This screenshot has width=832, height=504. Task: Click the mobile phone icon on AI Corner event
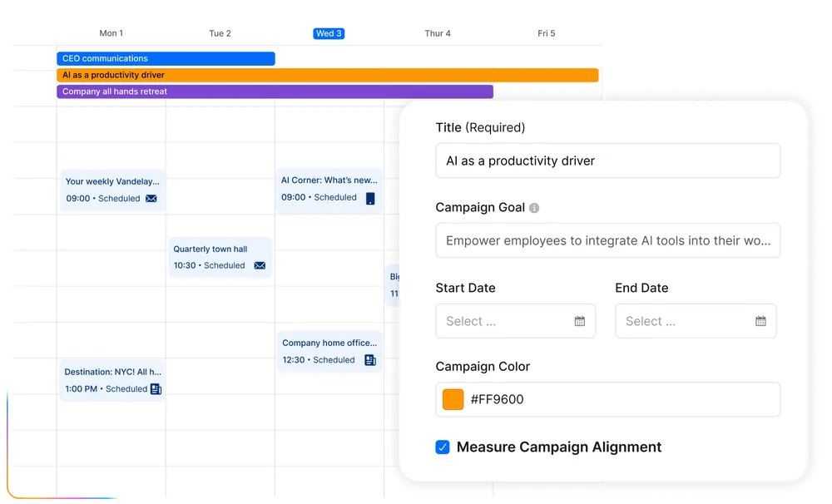tap(369, 197)
